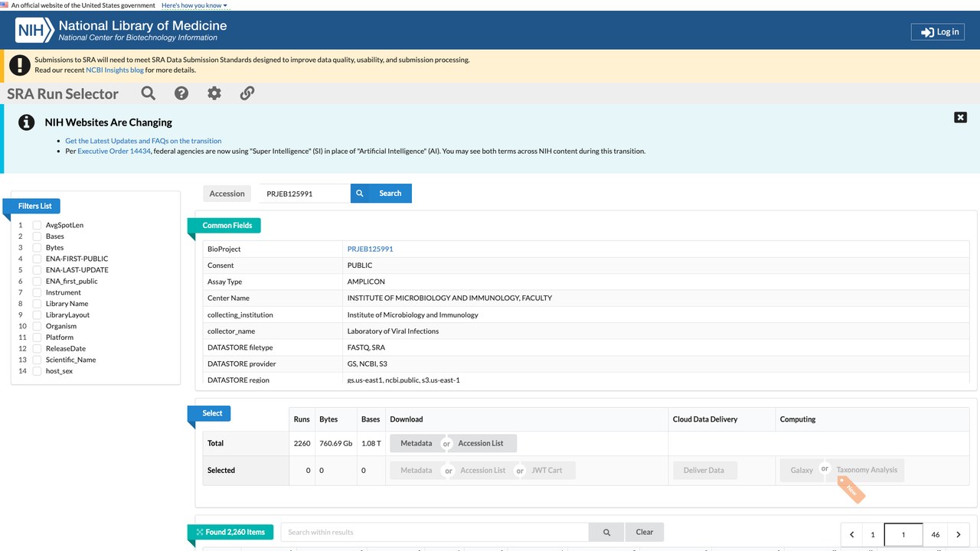Tick the Organism filter checkbox
980x551 pixels.
37,326
